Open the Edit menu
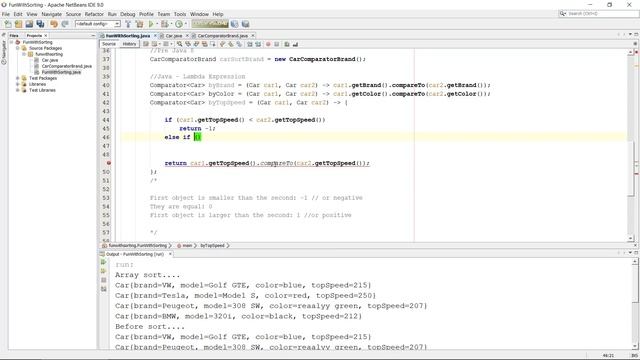 click(x=18, y=14)
